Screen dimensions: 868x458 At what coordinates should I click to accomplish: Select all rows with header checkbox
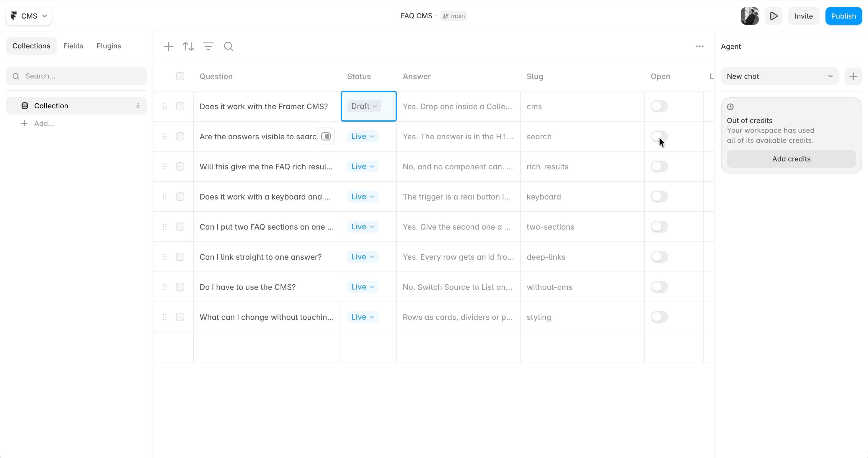point(180,76)
